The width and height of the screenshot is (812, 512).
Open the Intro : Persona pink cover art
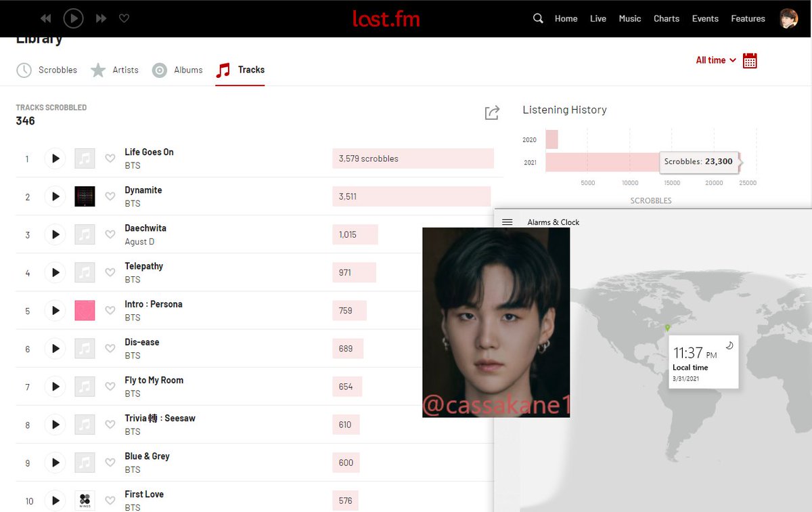[85, 310]
